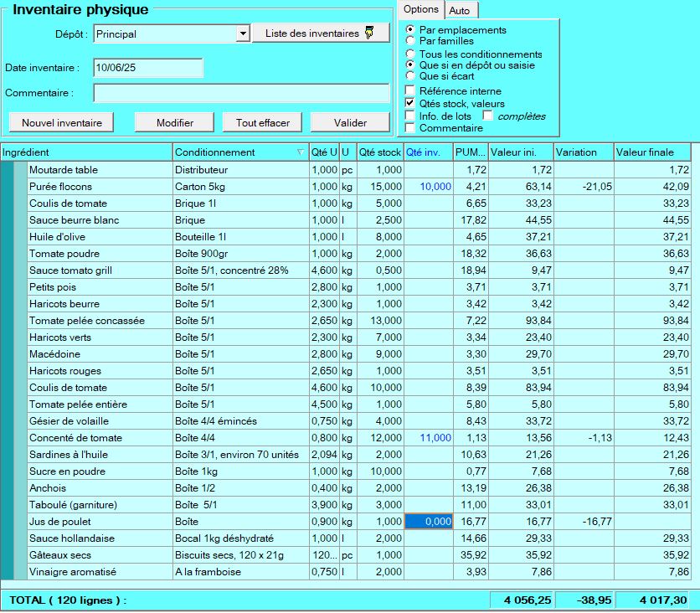Click the sort arrow in Conditionnement header
Screen dimensions: 700x613
coord(301,152)
